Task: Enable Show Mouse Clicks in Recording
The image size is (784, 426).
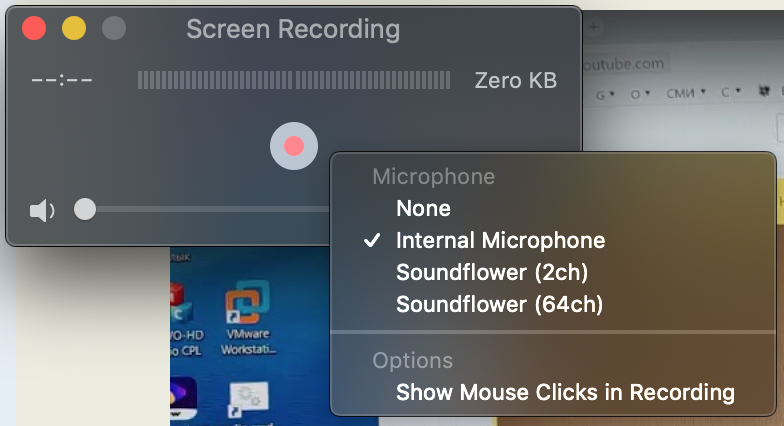Action: (x=565, y=392)
